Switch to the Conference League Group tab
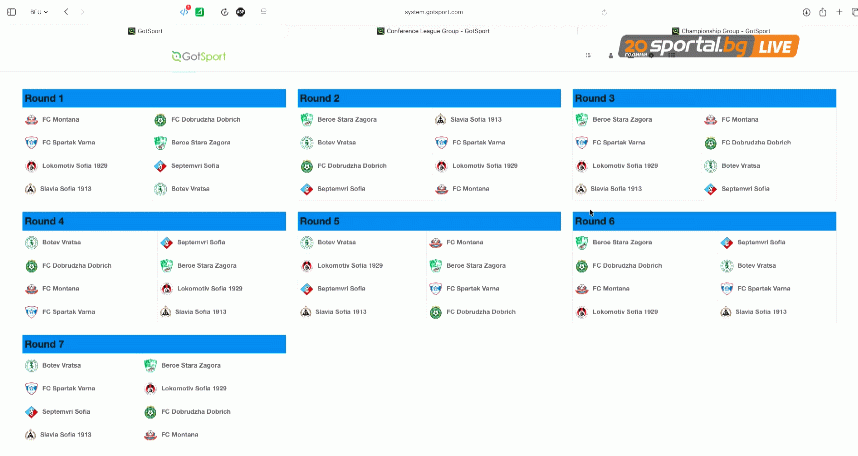Screen dimensions: 858x456 (x=432, y=31)
